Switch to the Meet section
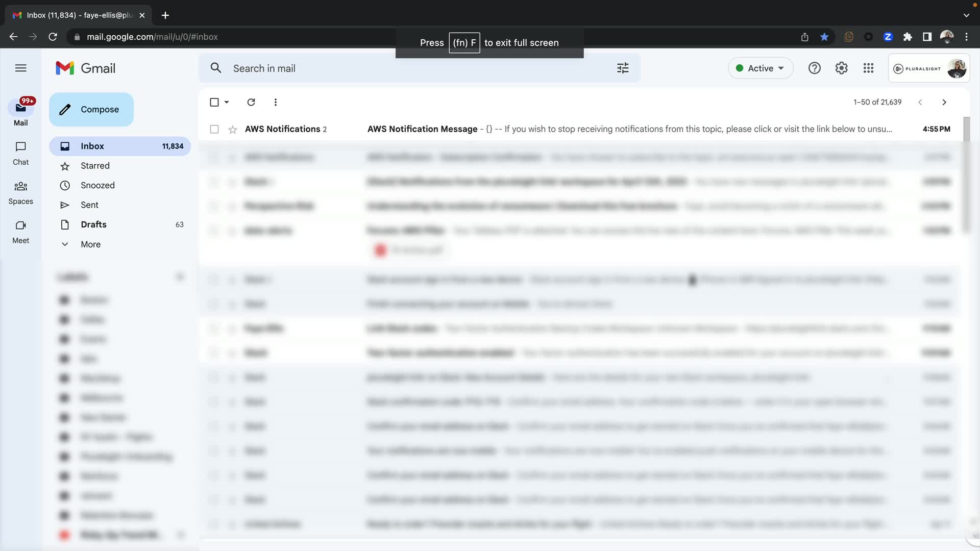This screenshot has width=980, height=551. (21, 232)
